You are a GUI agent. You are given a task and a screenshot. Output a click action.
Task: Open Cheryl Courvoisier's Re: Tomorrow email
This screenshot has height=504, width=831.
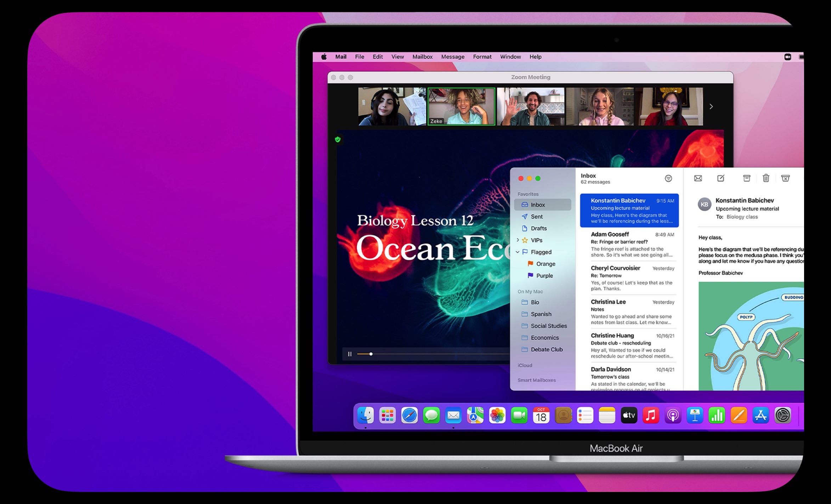[x=629, y=278]
